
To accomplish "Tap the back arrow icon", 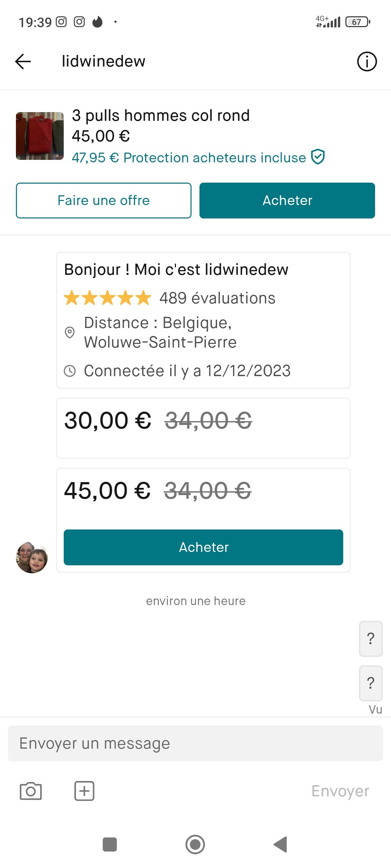I will 23,61.
